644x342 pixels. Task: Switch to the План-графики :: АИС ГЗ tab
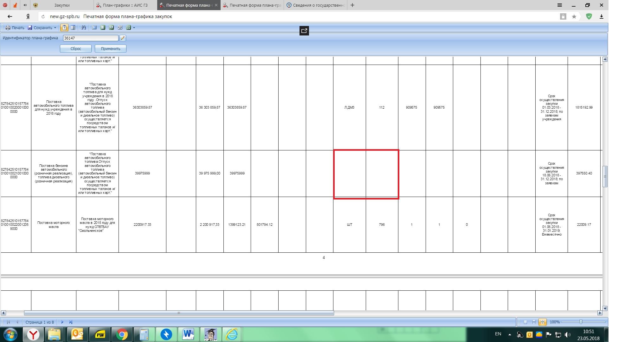click(x=125, y=5)
